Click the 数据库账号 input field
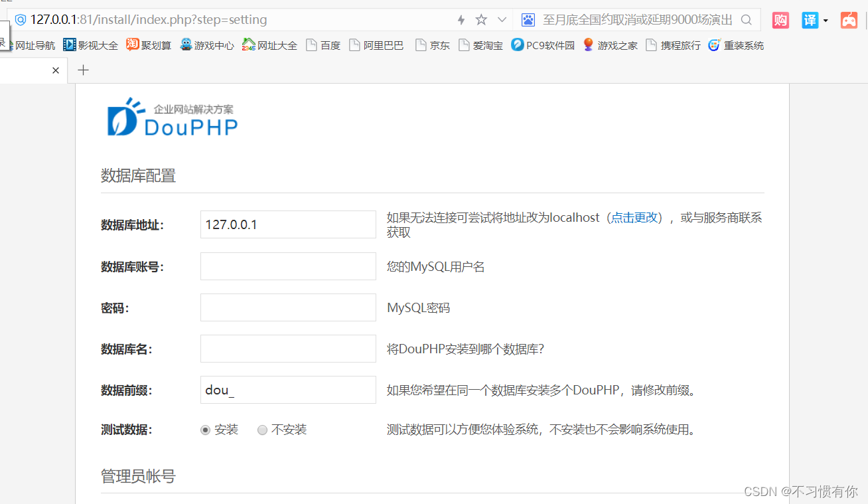The height and width of the screenshot is (504, 868). tap(287, 266)
